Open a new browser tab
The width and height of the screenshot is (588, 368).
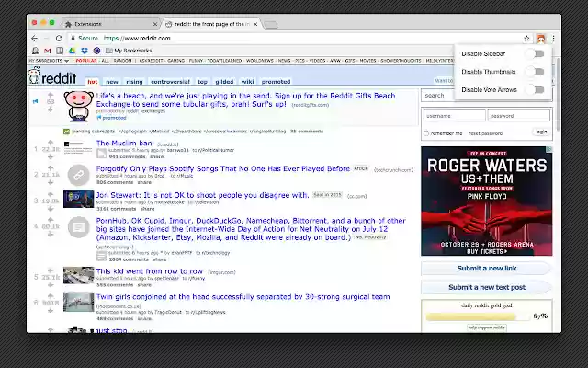click(x=270, y=25)
